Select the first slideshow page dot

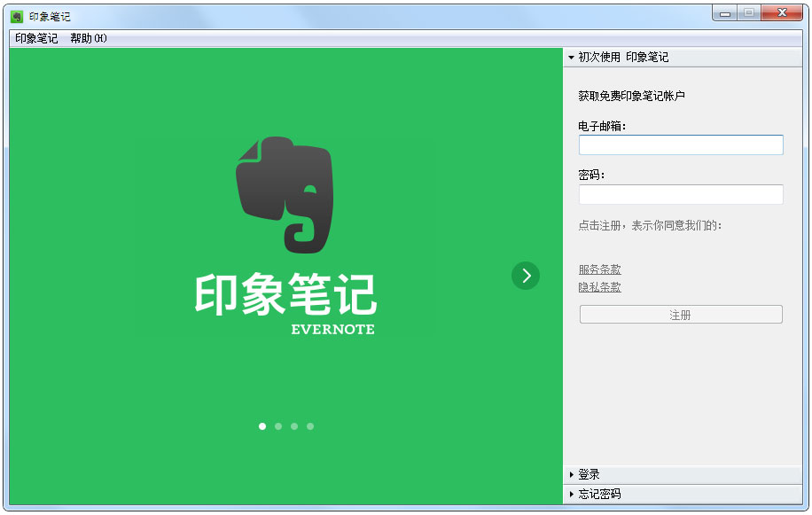tap(262, 426)
